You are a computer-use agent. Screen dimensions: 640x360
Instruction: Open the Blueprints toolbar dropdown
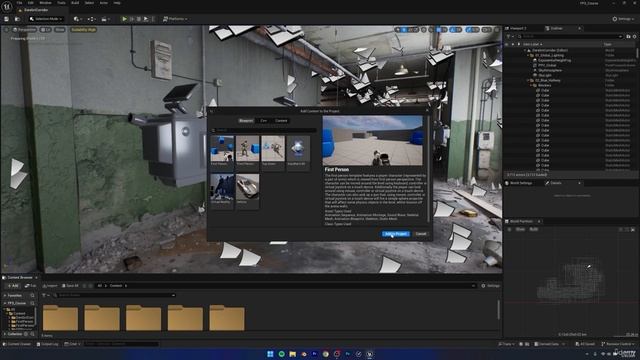point(91,19)
